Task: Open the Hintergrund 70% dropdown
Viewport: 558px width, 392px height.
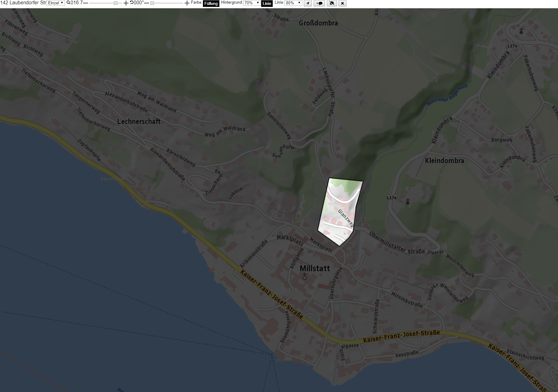Action: coord(252,3)
